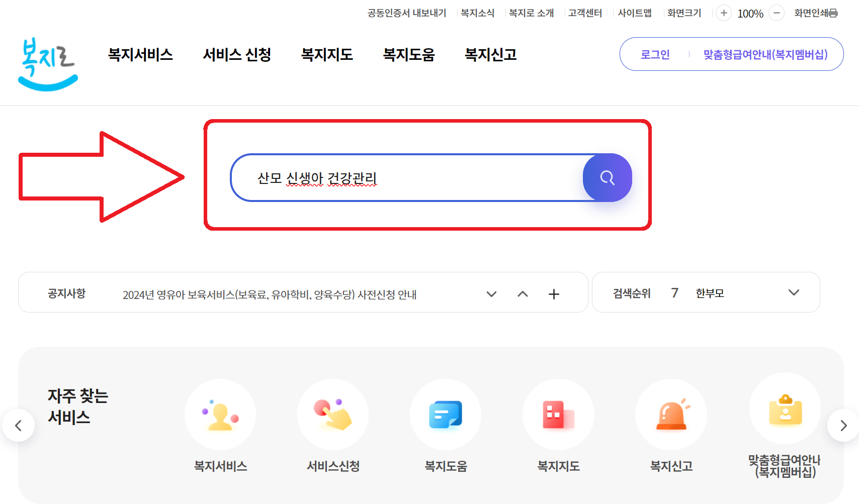The height and width of the screenshot is (504, 859).
Task: Click the 서비스신청 hand-pointer icon
Action: coord(332,414)
